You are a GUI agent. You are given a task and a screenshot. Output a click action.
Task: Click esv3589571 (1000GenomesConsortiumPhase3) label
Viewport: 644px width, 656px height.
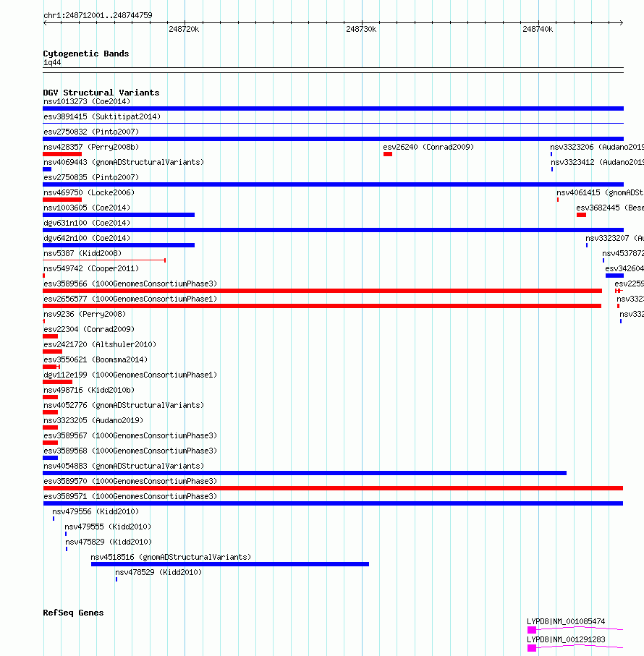(130, 497)
